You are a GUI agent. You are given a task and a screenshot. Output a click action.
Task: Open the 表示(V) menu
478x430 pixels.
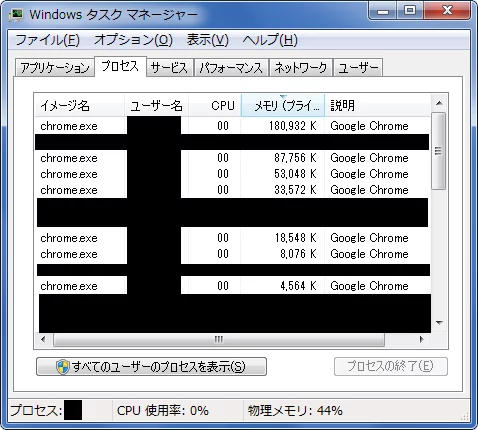[208, 40]
